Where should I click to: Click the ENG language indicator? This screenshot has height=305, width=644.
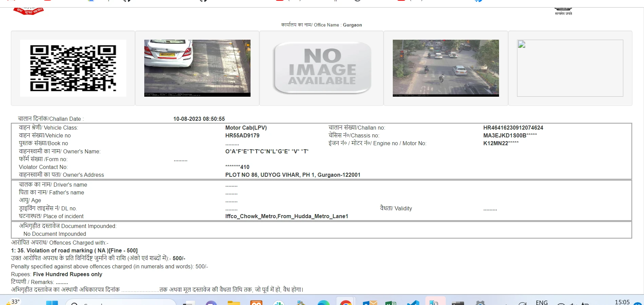tap(541, 302)
